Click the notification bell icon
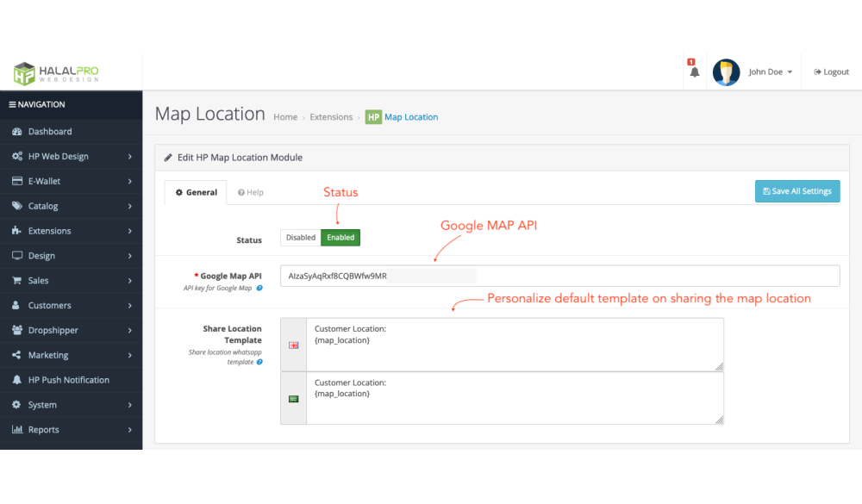The height and width of the screenshot is (504, 862). 695,72
